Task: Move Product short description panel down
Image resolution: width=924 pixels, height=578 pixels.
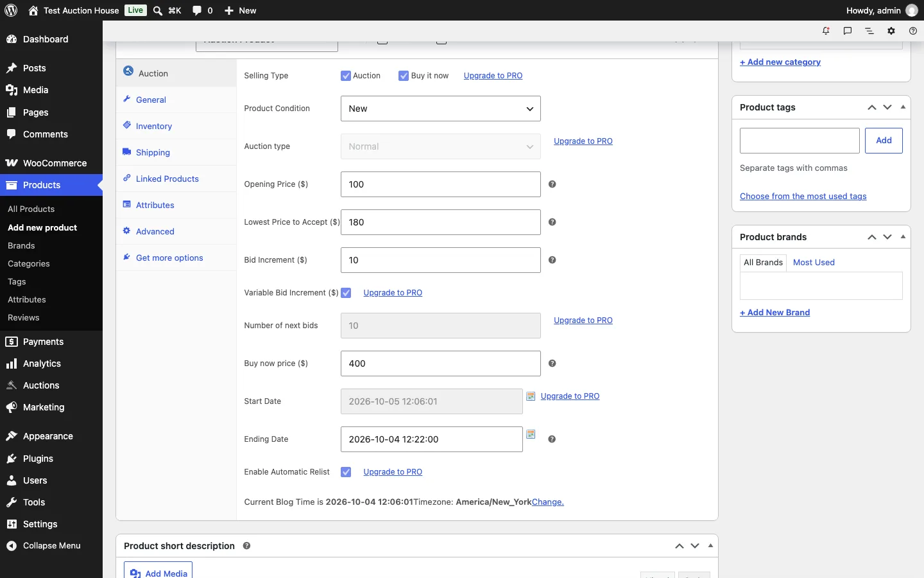Action: pos(695,546)
